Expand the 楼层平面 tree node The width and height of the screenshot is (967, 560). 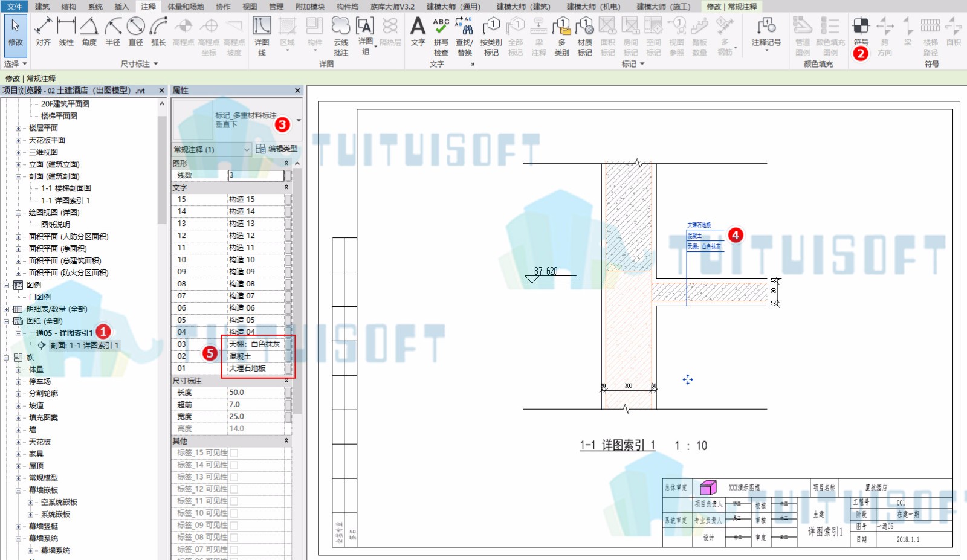18,128
